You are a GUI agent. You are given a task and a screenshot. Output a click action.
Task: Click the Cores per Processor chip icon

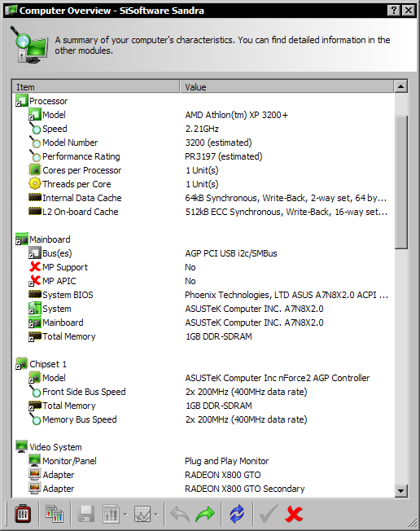click(34, 170)
